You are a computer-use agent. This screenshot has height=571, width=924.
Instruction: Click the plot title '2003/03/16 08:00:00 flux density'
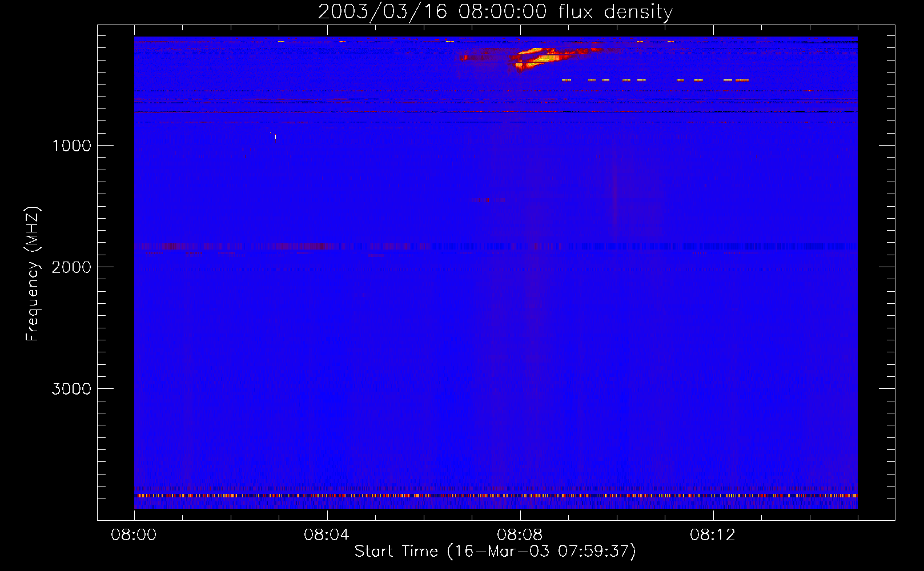495,12
